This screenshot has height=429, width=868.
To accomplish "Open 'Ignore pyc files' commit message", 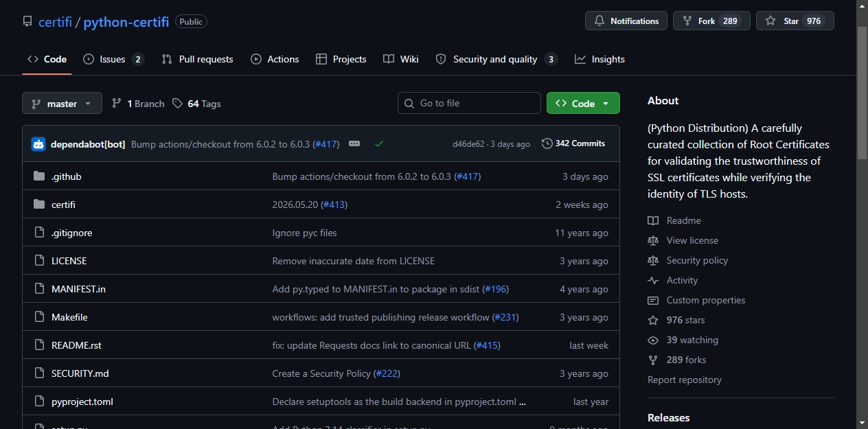I will (x=304, y=233).
